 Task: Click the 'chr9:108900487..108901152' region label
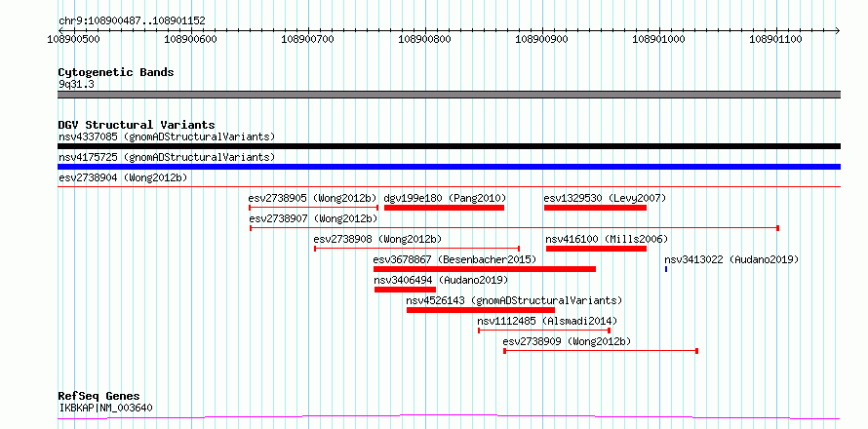[x=133, y=21]
